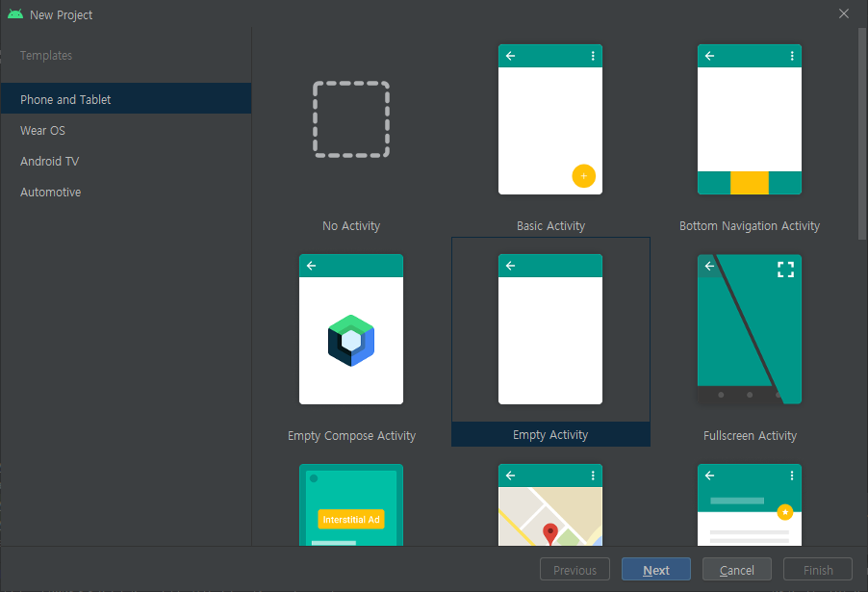Screen dimensions: 868x592
Task: Choose the Basic Activity template thumbnail
Action: (550, 119)
